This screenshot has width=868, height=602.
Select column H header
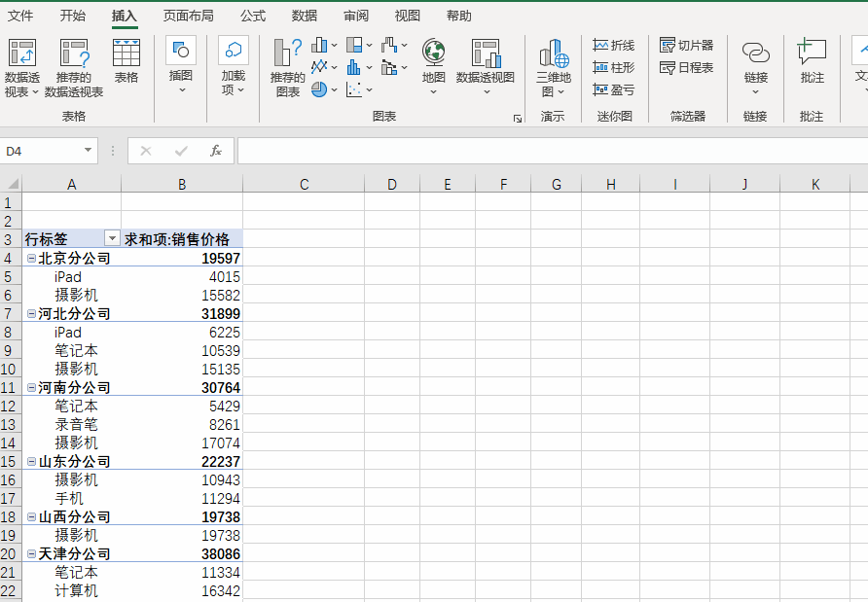coord(610,184)
